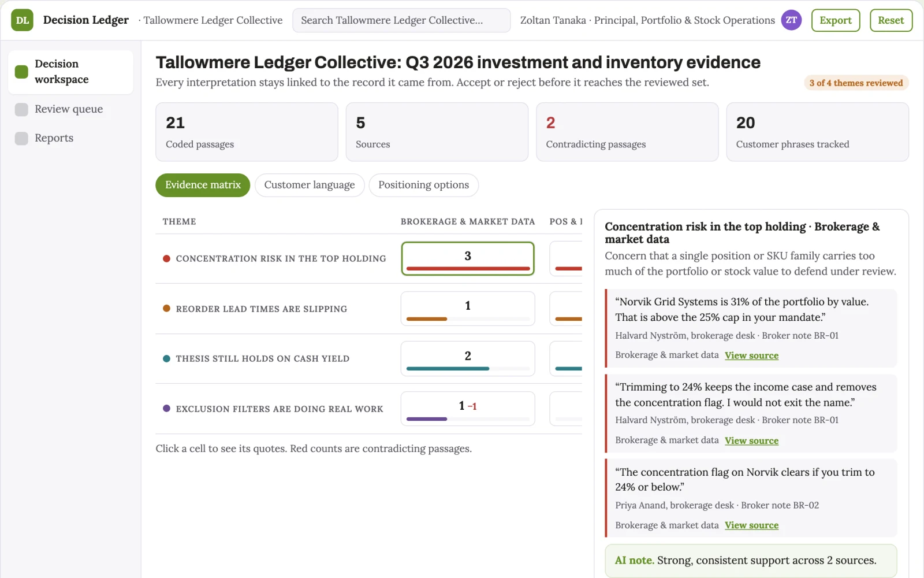This screenshot has height=578, width=924.
Task: Search Tallowmere Ledger Collective field
Action: [x=401, y=20]
